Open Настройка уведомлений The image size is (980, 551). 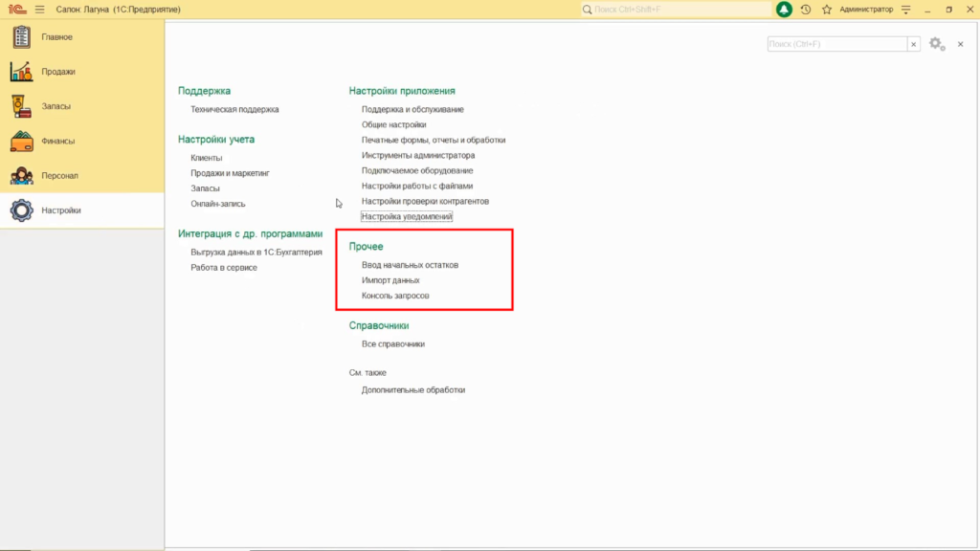(407, 216)
